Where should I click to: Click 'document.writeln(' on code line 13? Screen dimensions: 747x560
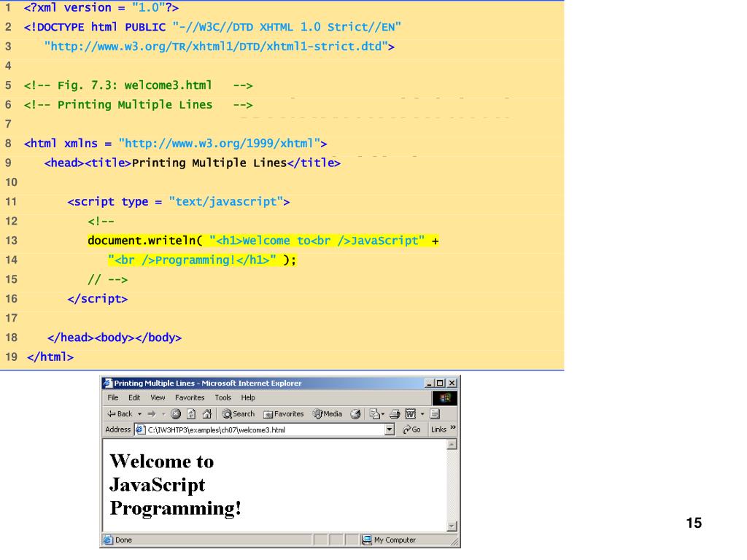coord(145,241)
